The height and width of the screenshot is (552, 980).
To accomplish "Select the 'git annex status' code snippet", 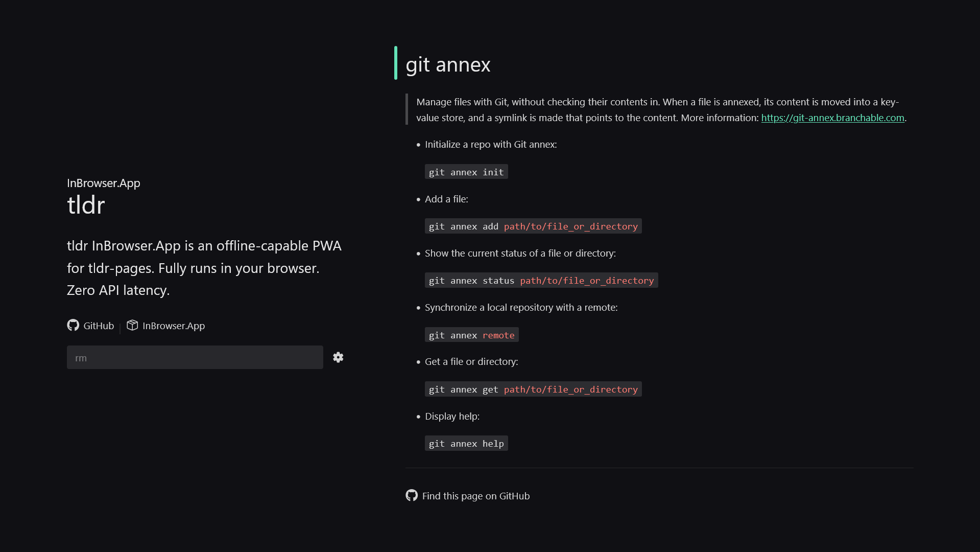I will 541,280.
